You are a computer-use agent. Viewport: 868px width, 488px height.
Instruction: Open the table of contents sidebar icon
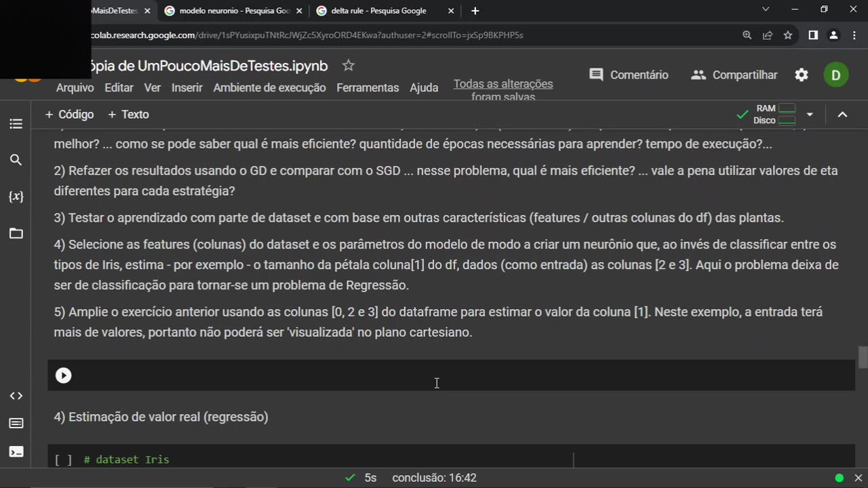tap(16, 124)
